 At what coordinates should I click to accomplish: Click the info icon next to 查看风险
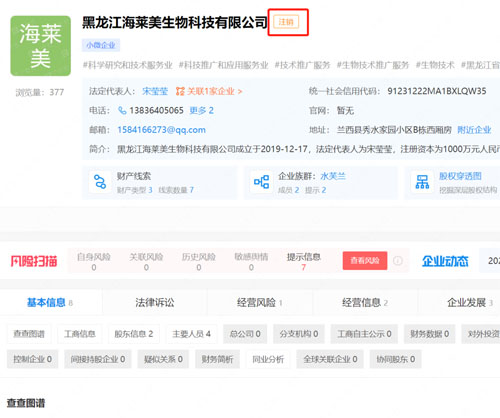pyautogui.click(x=397, y=261)
